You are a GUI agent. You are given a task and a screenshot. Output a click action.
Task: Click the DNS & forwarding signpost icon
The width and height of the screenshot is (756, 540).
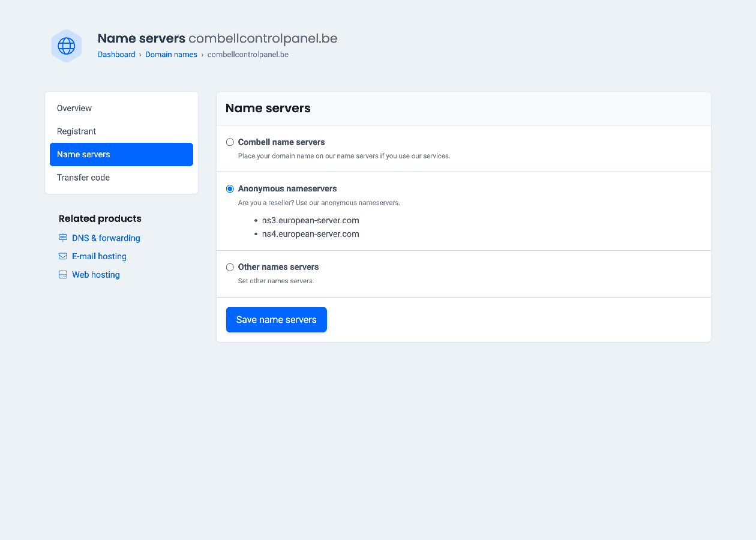[x=63, y=238]
